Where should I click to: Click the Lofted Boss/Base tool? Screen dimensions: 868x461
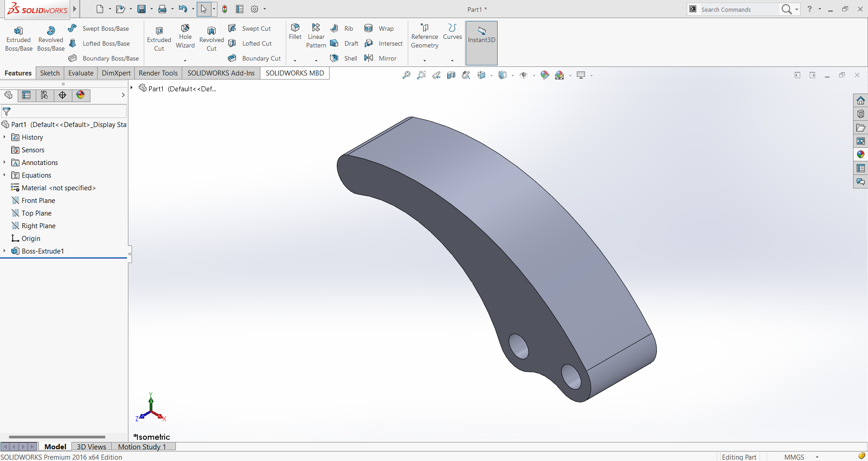(x=99, y=43)
